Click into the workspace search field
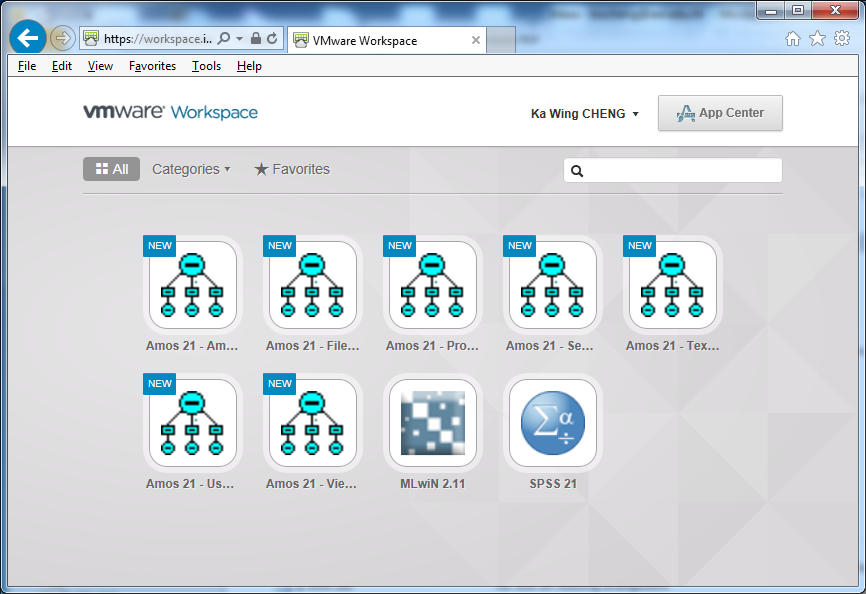This screenshot has width=866, height=594. [673, 171]
